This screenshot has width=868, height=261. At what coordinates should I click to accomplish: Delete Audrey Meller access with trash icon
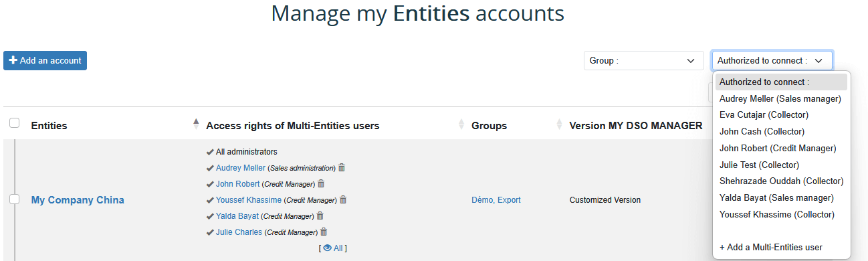(x=342, y=167)
